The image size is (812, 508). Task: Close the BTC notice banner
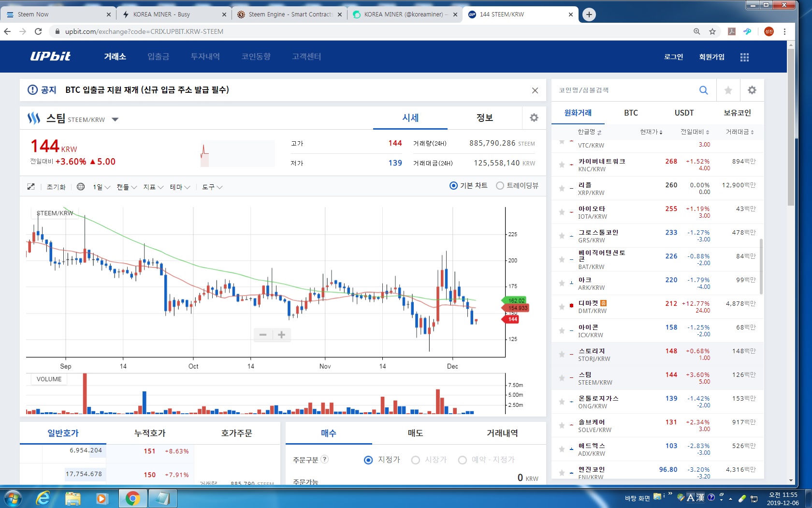tap(535, 90)
